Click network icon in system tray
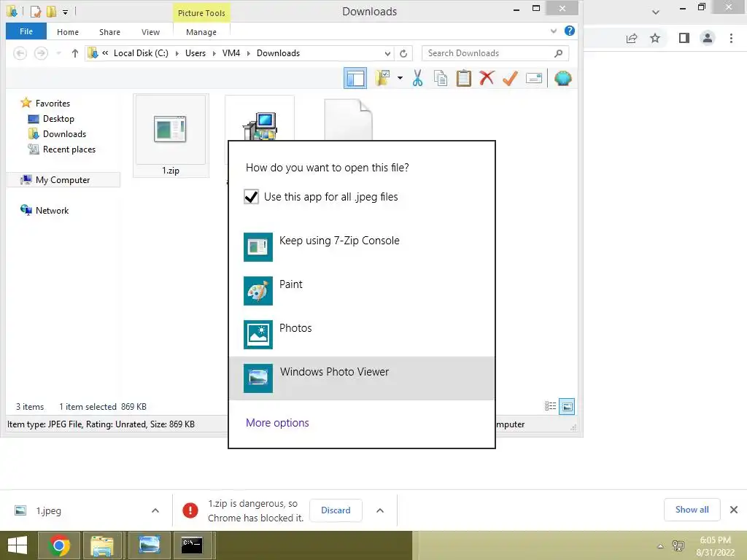Screen dimensions: 747x560 678,545
